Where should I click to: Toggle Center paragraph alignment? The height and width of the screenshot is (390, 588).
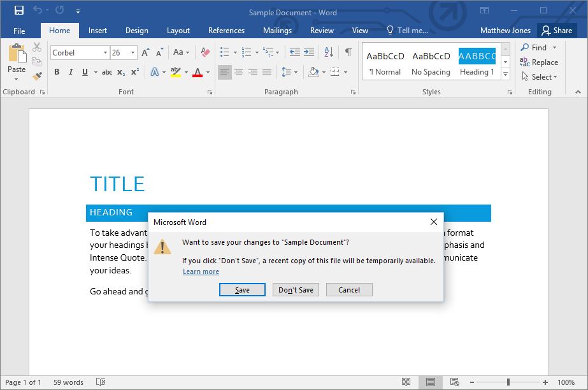pos(239,71)
